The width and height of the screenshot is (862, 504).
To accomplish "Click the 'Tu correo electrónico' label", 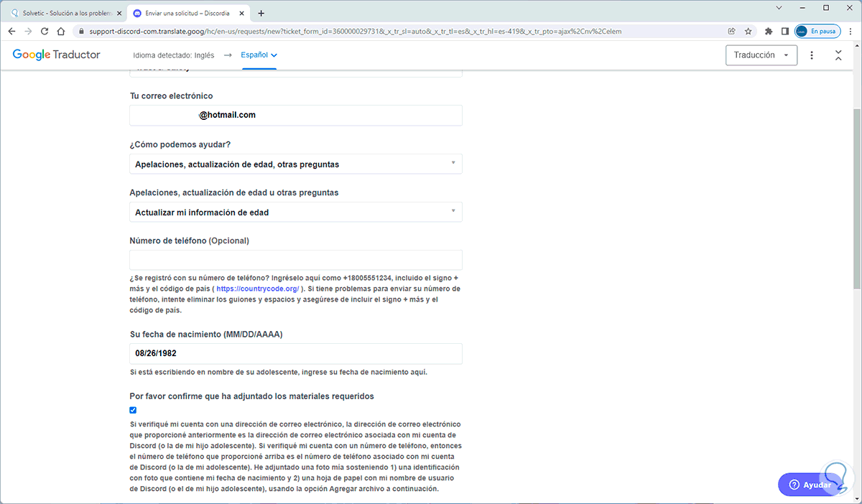I will point(171,96).
